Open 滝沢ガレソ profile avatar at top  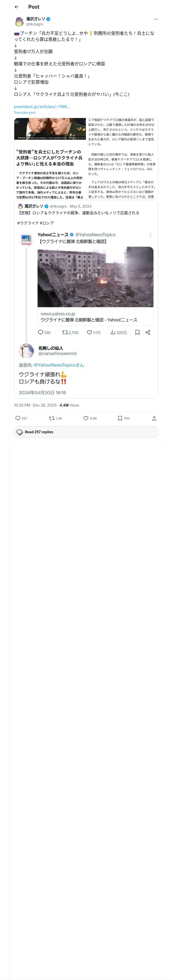pos(19,21)
